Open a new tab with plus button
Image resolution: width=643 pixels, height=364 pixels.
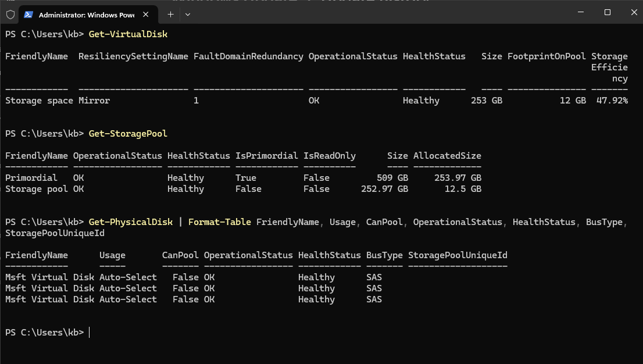(x=170, y=14)
